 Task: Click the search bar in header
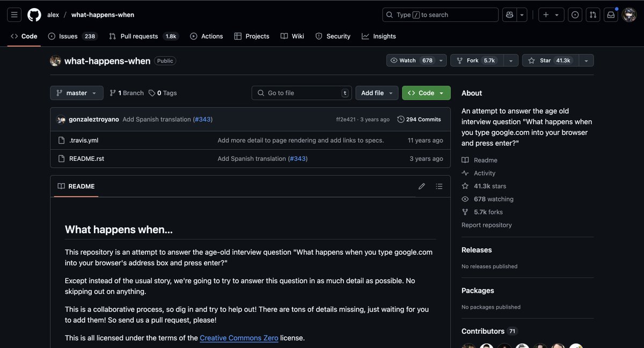[440, 15]
